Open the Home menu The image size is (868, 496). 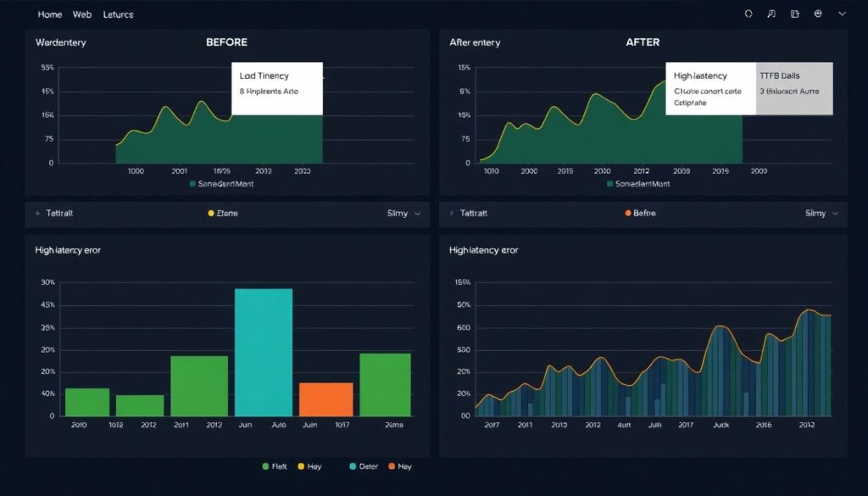pos(49,14)
